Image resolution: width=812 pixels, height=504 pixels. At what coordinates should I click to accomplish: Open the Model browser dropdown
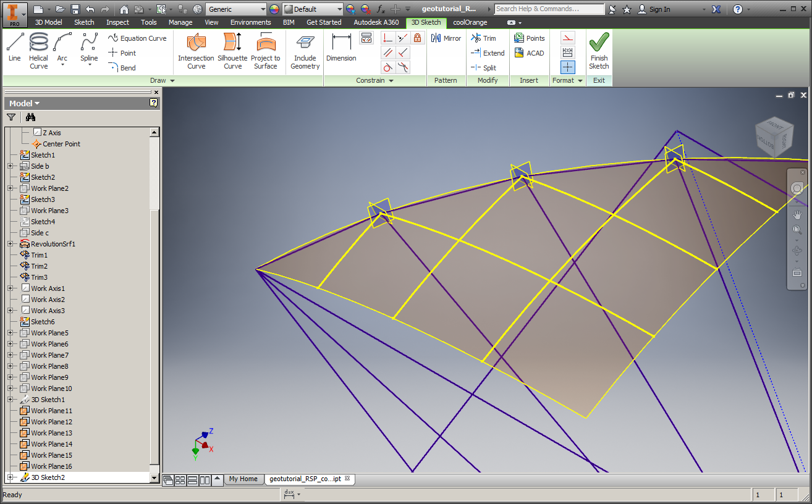(x=24, y=103)
